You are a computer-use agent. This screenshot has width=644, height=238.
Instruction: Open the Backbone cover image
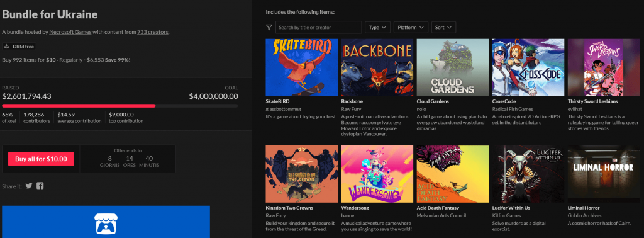tap(377, 67)
